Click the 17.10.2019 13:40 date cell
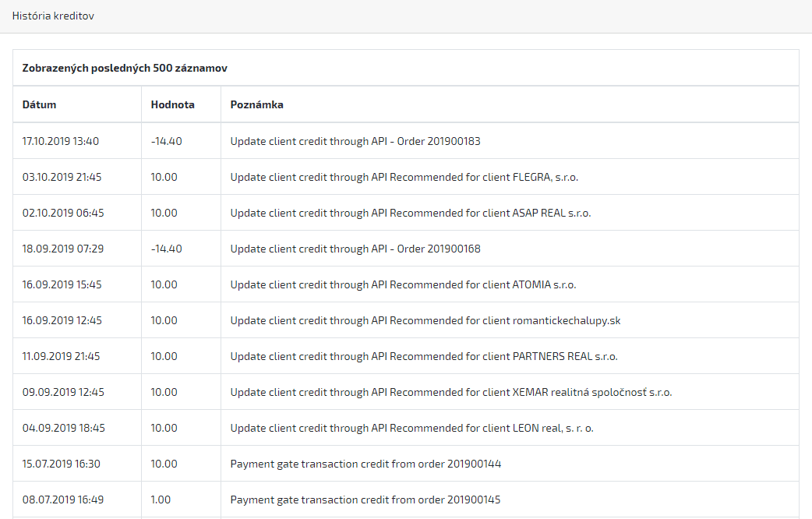The height and width of the screenshot is (519, 812). click(x=60, y=141)
